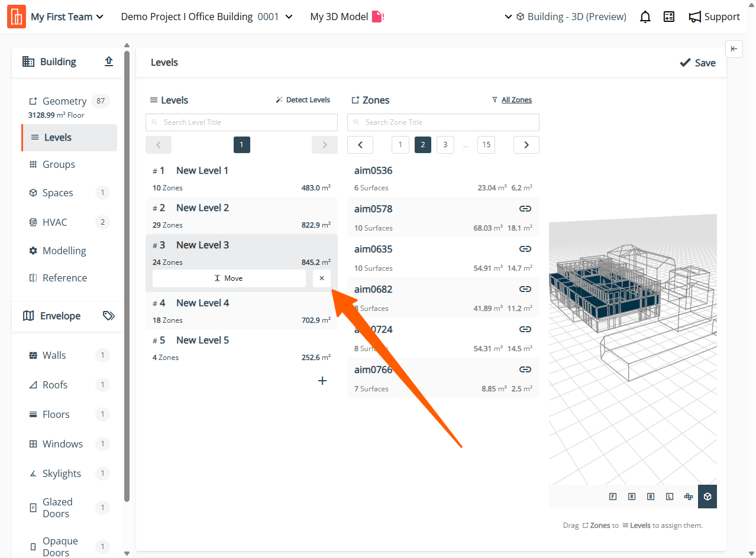Viewport: 756px width, 558px height.
Task: Open the notifications bell
Action: (645, 17)
